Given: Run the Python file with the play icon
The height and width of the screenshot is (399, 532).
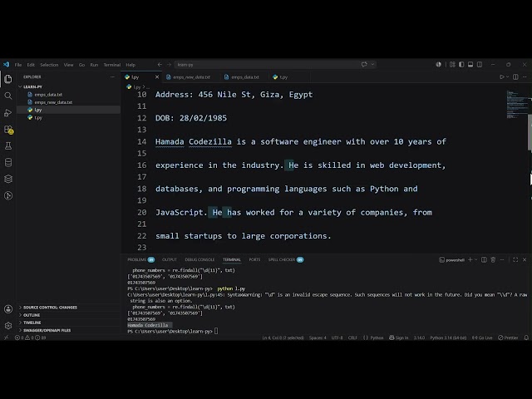Looking at the screenshot, I should pyautogui.click(x=502, y=77).
